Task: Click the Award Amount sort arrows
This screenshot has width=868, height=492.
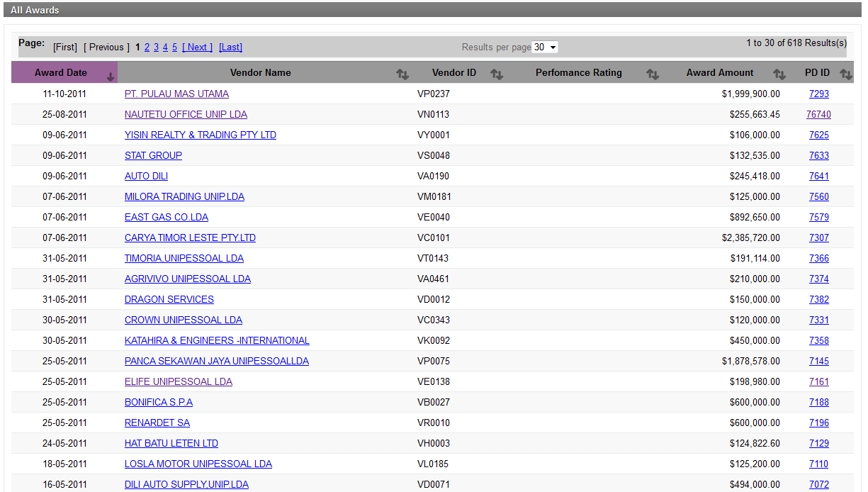Action: 779,74
